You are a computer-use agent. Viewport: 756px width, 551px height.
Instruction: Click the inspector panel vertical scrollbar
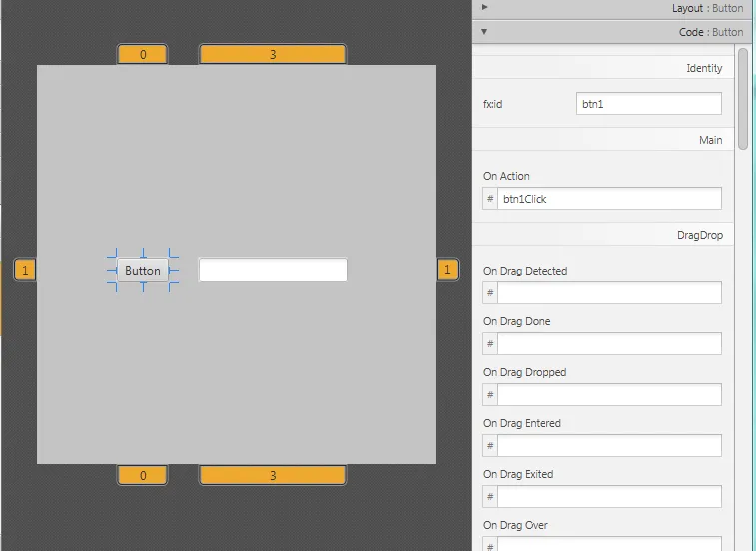[743, 99]
